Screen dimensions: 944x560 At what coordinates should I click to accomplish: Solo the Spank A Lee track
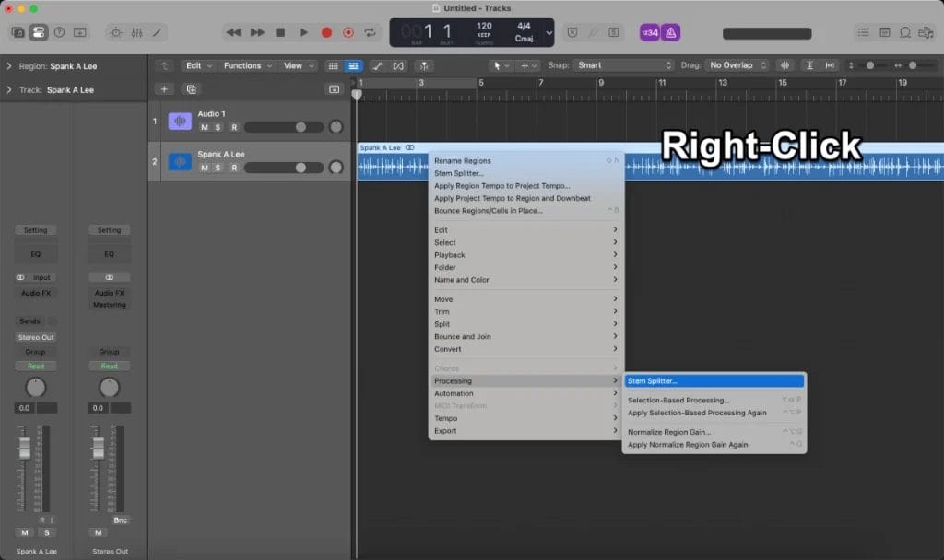[x=218, y=168]
